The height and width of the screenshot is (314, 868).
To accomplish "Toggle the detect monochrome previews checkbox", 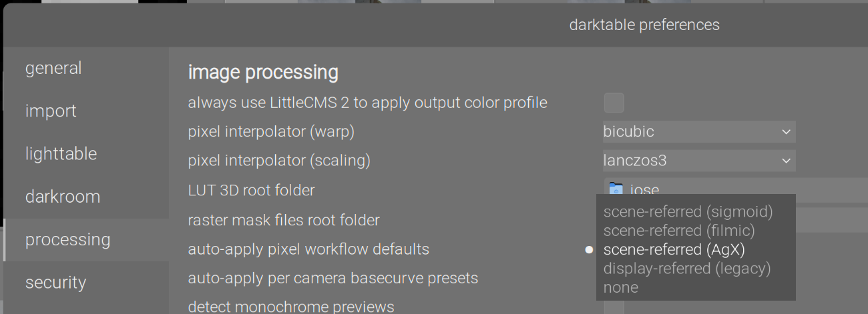I will click(x=614, y=307).
